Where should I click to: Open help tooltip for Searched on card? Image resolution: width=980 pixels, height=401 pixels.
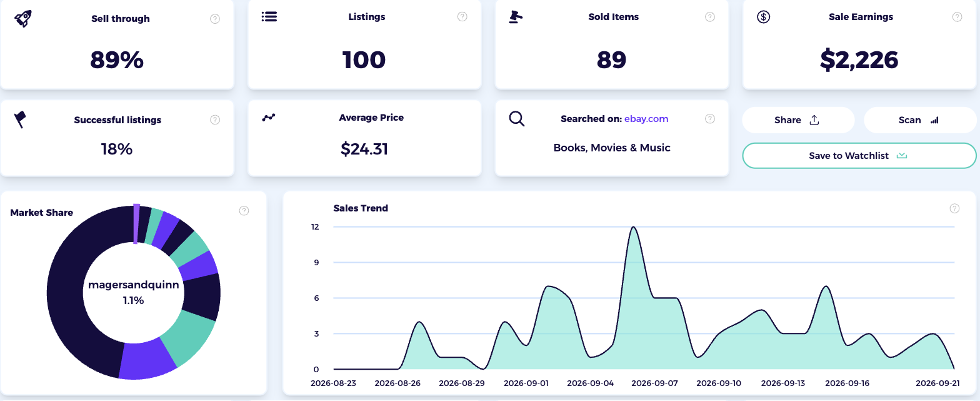coord(710,118)
